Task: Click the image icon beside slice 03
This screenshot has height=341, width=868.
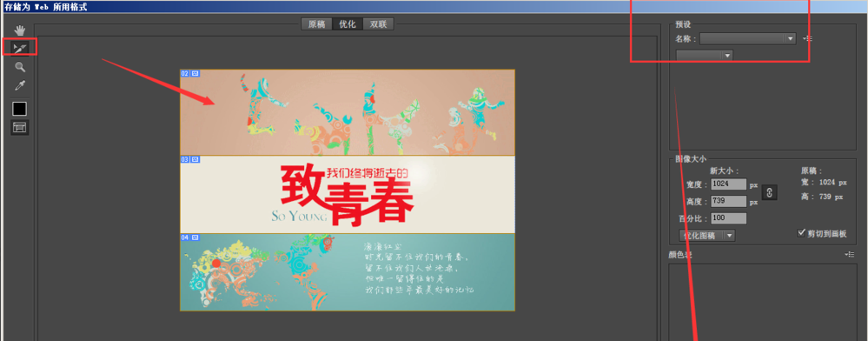Action: point(195,159)
